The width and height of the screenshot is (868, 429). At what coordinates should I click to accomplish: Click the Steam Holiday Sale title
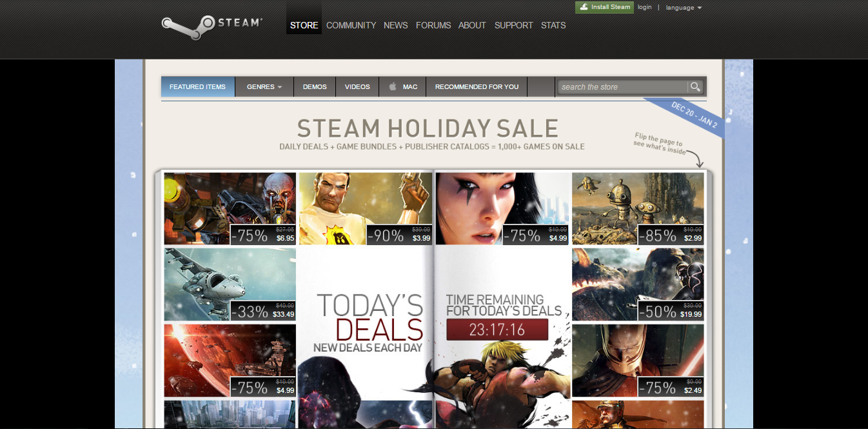click(x=428, y=128)
